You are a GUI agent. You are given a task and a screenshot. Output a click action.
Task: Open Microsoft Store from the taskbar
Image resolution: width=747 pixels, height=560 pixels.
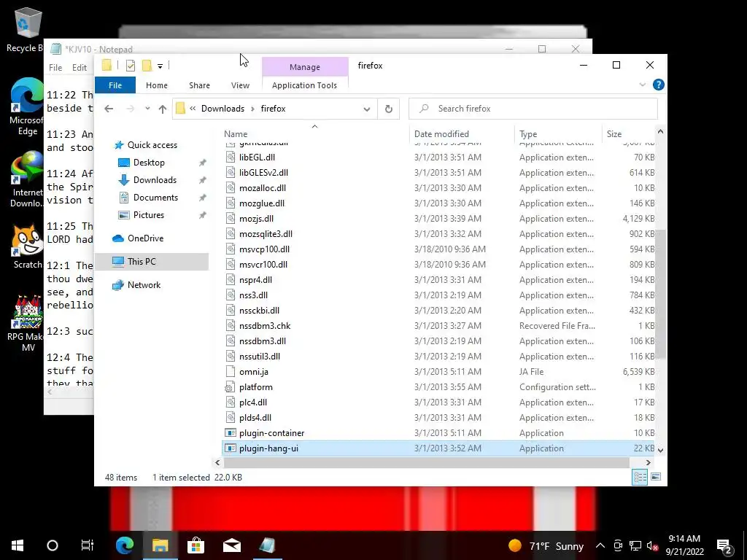pyautogui.click(x=196, y=545)
